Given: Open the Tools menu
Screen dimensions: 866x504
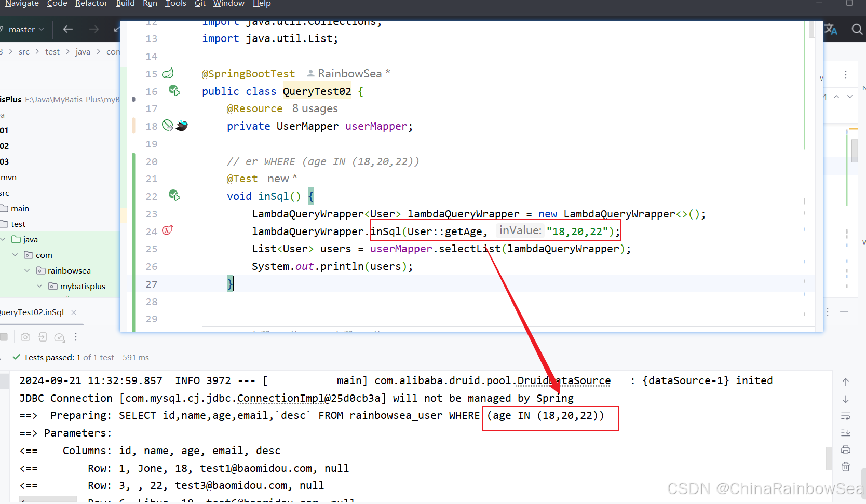Looking at the screenshot, I should click(x=175, y=4).
